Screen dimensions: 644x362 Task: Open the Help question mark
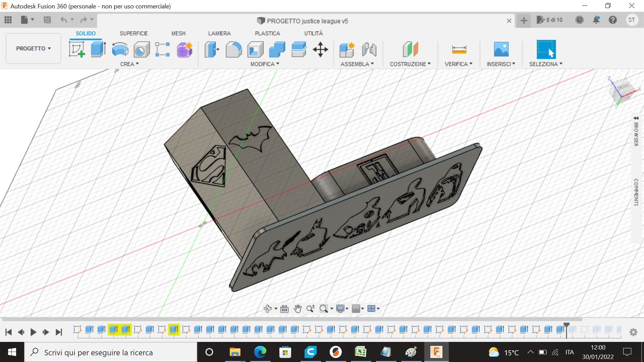[x=613, y=20]
